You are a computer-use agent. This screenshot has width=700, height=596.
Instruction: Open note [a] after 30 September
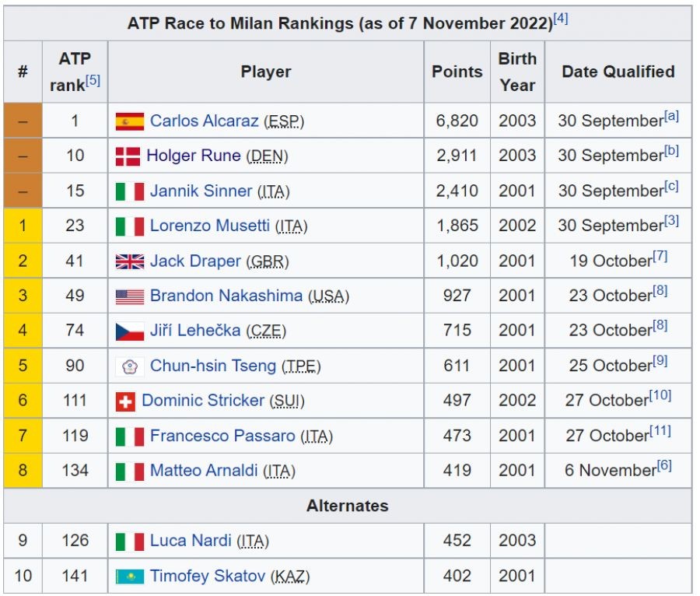click(671, 116)
